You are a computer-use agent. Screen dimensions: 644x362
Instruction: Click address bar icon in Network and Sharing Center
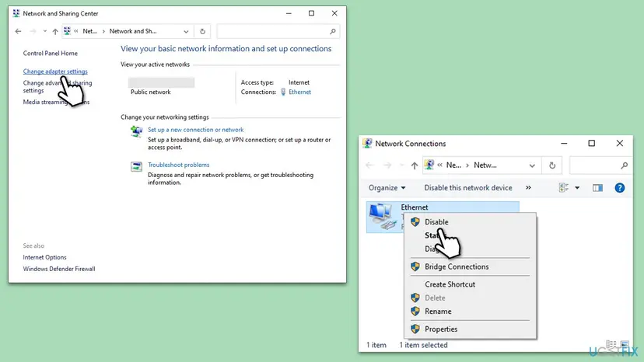(x=67, y=31)
